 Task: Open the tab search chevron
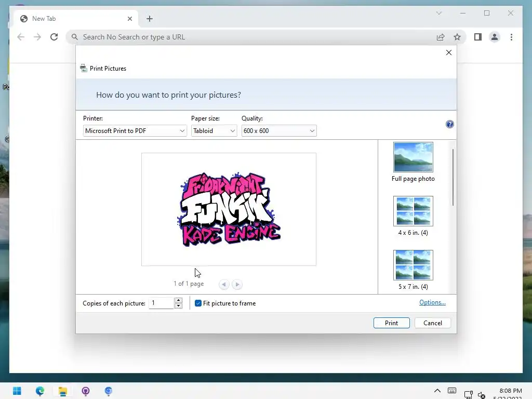coord(438,13)
